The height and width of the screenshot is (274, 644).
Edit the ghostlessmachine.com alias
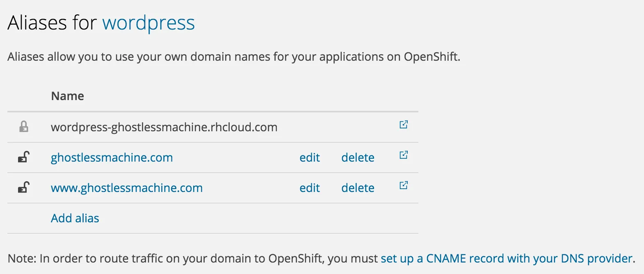(x=310, y=158)
